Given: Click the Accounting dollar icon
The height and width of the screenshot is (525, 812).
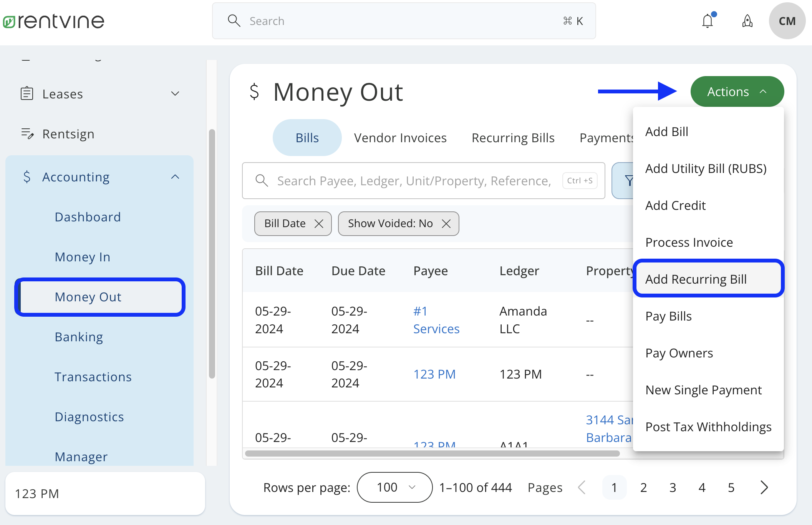Looking at the screenshot, I should point(27,177).
